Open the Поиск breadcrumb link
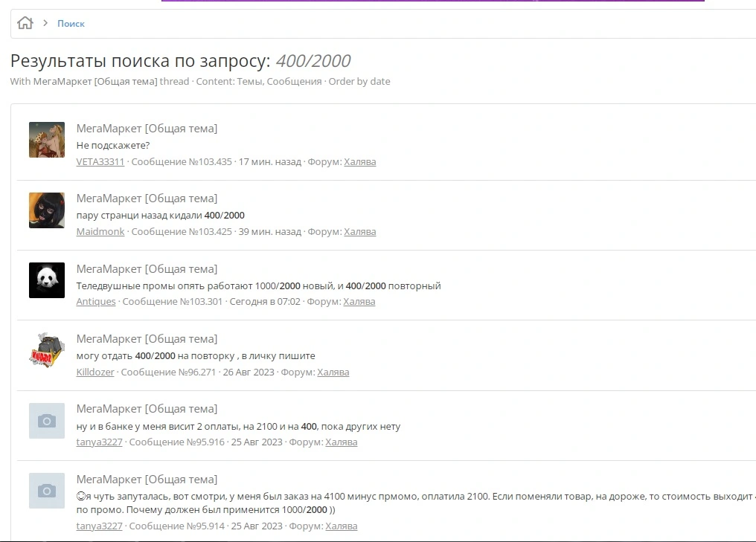 [x=71, y=24]
